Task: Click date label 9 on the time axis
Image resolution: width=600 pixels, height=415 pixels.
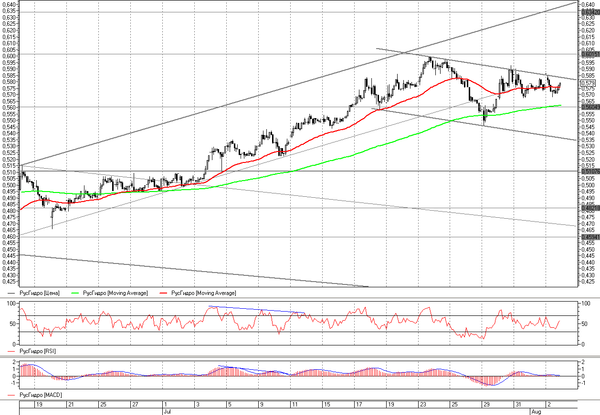Action: click(262, 404)
